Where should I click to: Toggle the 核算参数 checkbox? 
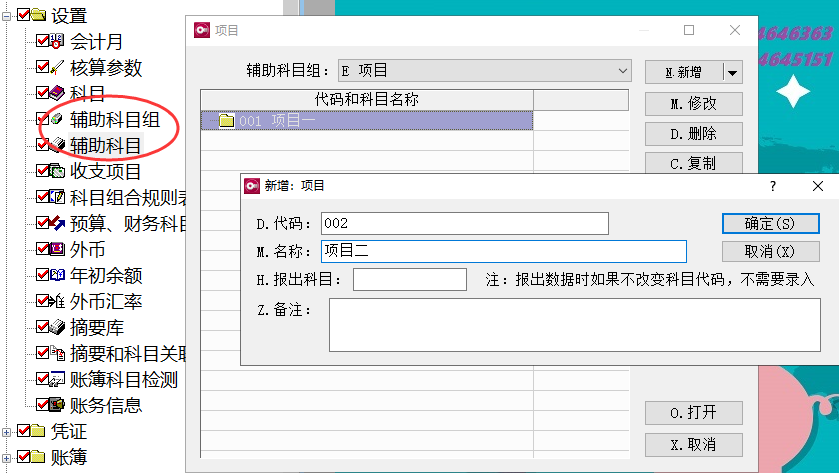[x=43, y=67]
